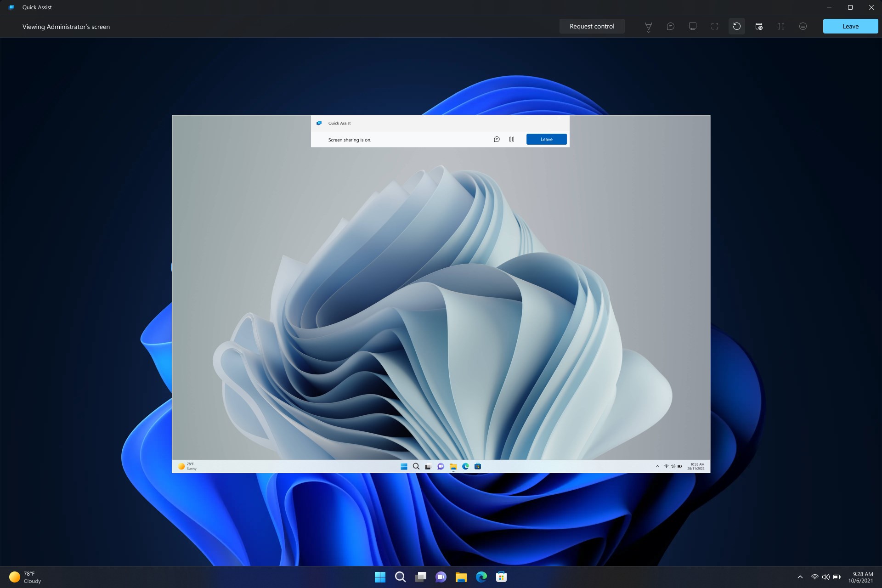Expand the remote screen's hidden icons arrow
The height and width of the screenshot is (588, 882).
[657, 466]
